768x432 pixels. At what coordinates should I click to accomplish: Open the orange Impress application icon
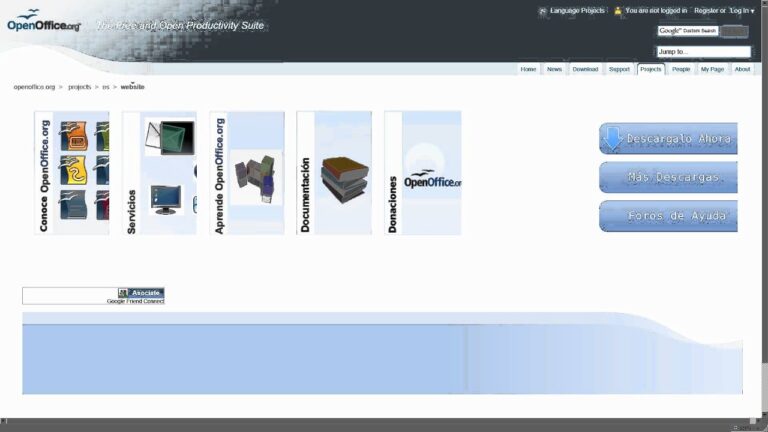(x=73, y=136)
